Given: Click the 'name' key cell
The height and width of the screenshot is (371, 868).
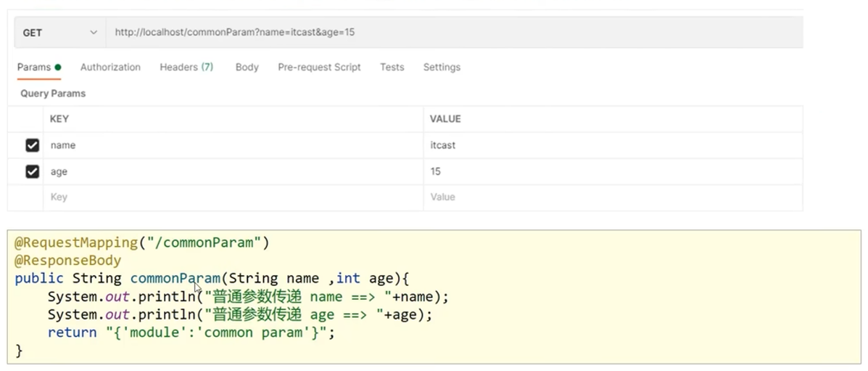Looking at the screenshot, I should [x=233, y=145].
